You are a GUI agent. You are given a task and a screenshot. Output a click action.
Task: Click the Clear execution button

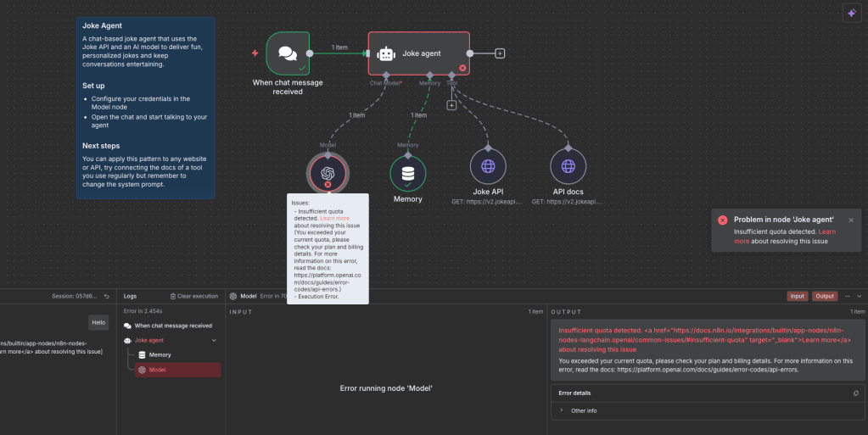point(194,296)
